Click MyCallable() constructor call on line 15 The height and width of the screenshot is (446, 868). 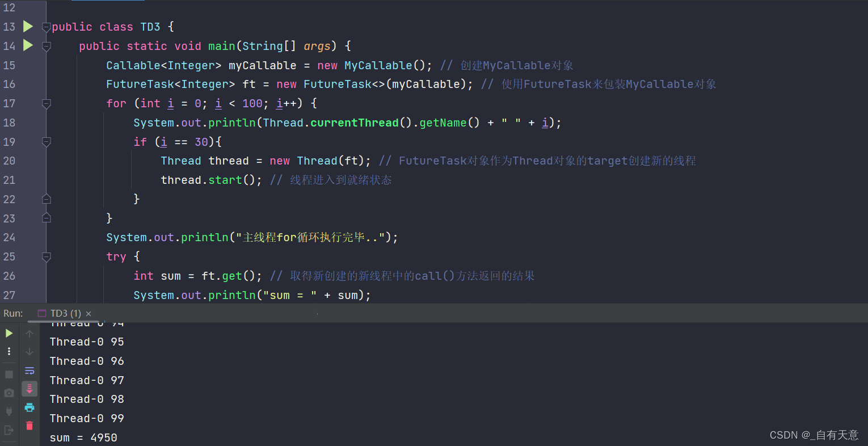pyautogui.click(x=385, y=65)
